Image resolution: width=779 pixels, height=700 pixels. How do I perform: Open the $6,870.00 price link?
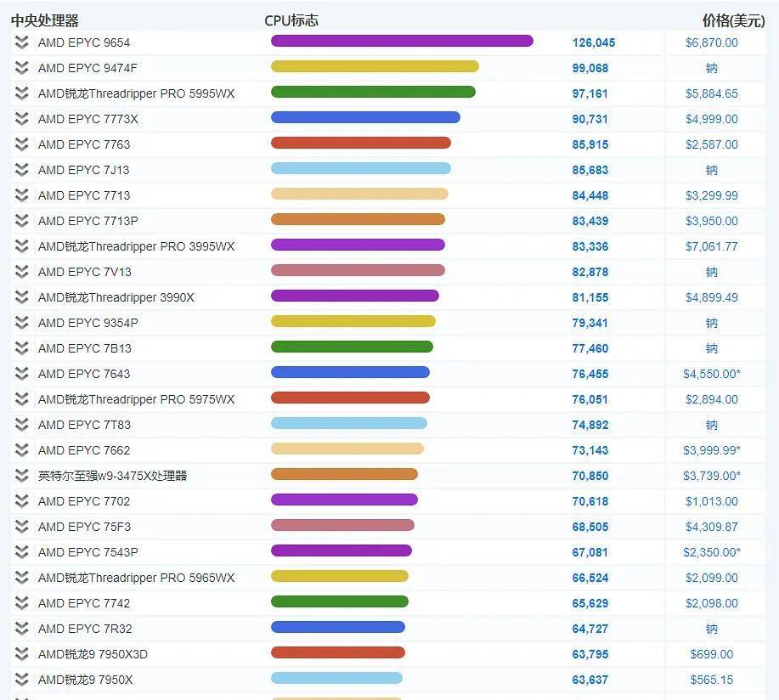coord(711,42)
